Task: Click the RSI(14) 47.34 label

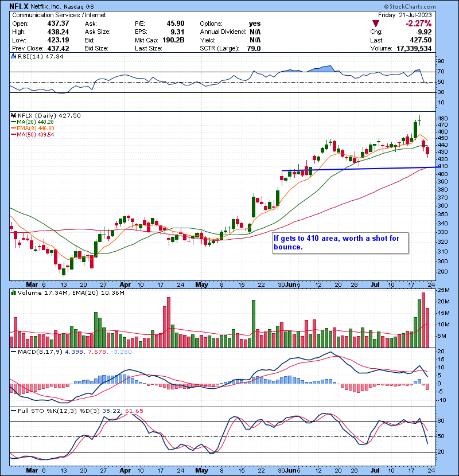Action: click(x=40, y=56)
